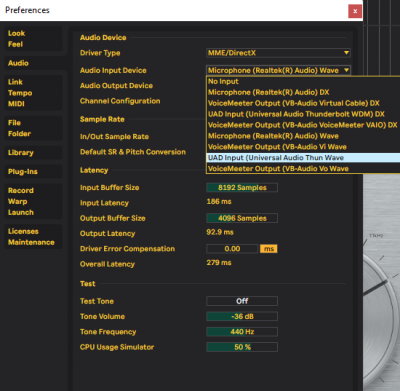
Task: Click the Default SR & Pitch Conversion label
Action: click(133, 152)
